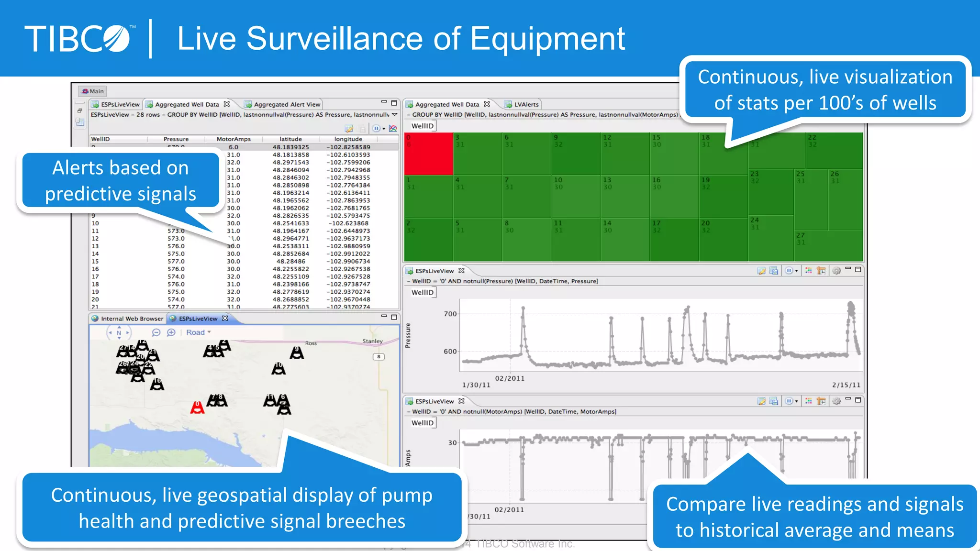Edit query icon in Pressure chart toolbar
The width and height of the screenshot is (980, 551).
point(761,271)
